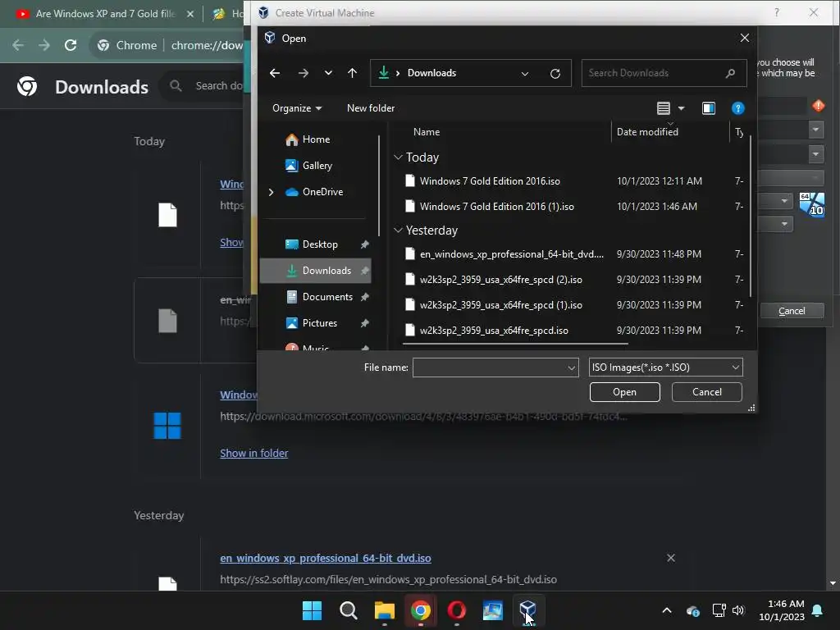
Task: Click the Open button
Action: [624, 392]
